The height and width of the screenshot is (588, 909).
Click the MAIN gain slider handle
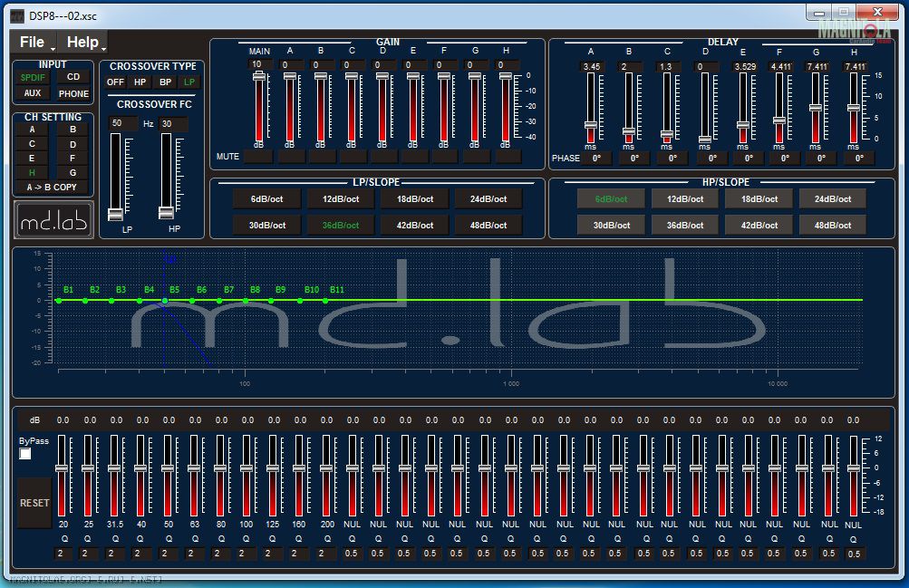[258, 76]
